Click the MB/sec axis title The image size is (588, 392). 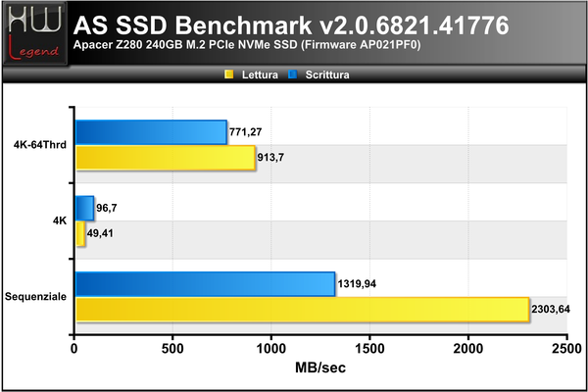(320, 367)
